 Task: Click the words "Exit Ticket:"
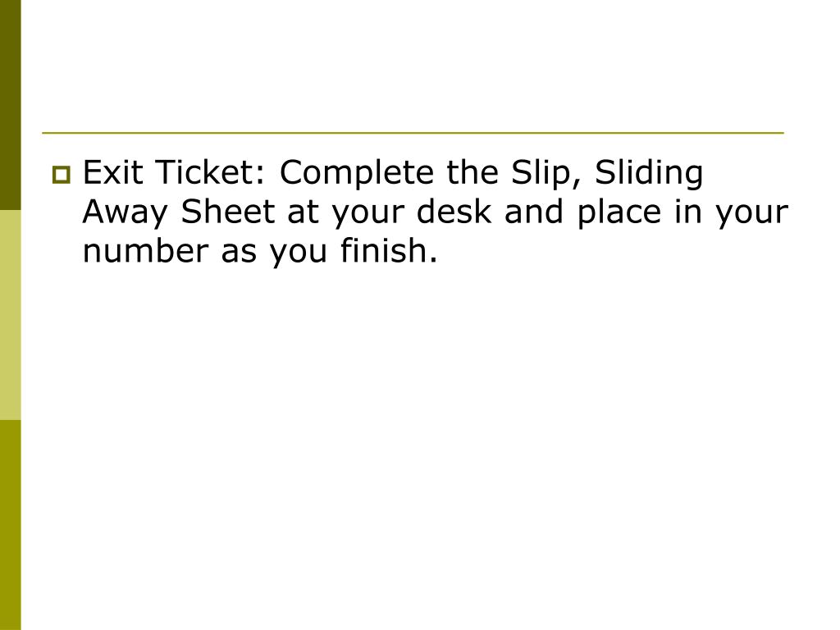pyautogui.click(x=174, y=172)
